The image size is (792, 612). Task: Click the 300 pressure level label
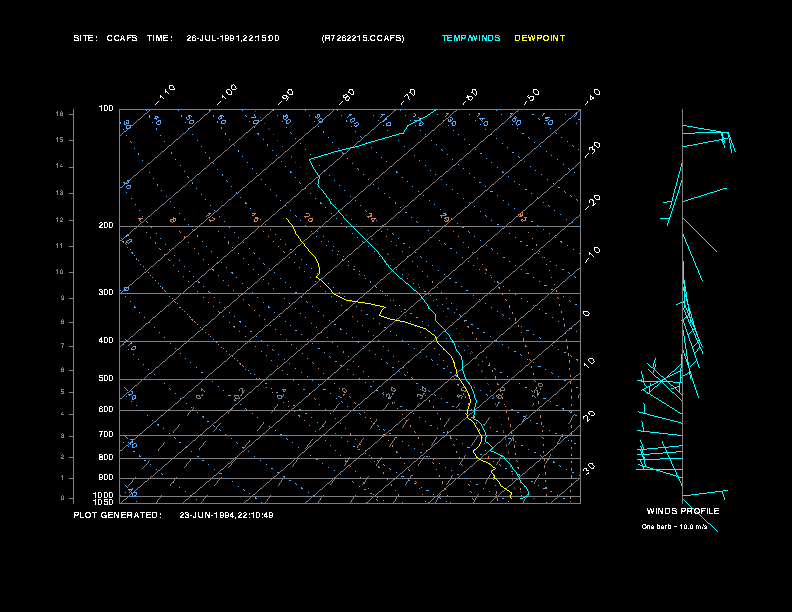click(x=106, y=292)
